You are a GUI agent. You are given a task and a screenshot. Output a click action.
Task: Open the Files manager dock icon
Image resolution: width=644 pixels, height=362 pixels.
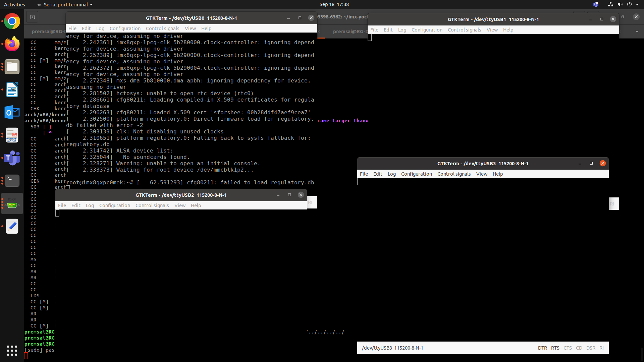[12, 67]
